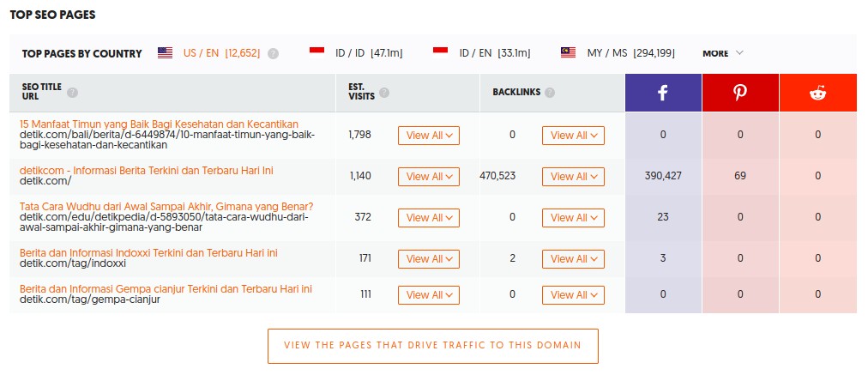
Task: Open Berita dan Informasi Indoxxi link
Action: coord(148,253)
